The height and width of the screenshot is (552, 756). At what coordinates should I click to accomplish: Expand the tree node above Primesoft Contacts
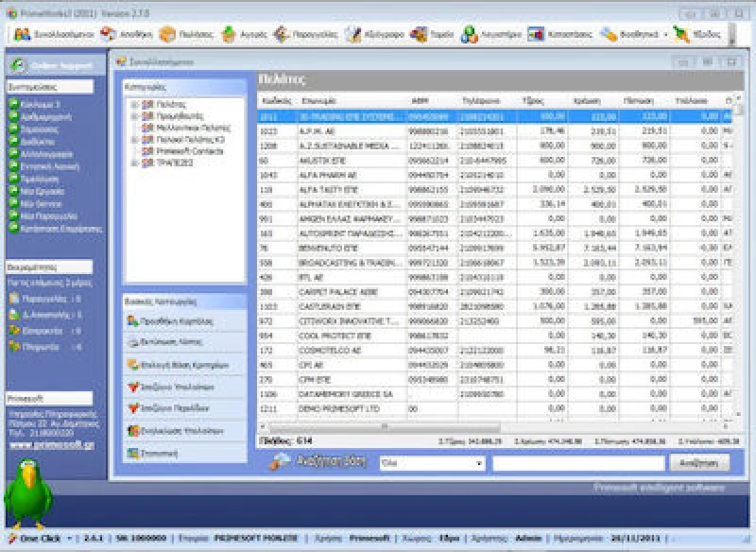pos(135,140)
